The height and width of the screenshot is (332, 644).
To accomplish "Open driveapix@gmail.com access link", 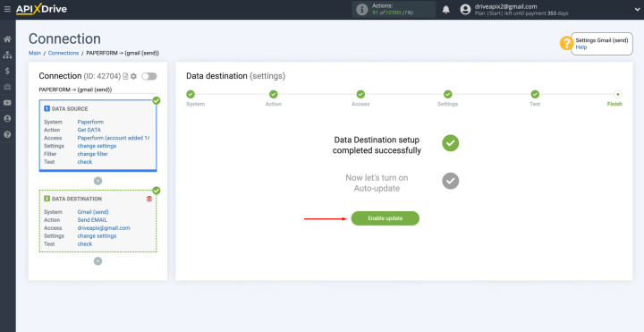I will 104,228.
